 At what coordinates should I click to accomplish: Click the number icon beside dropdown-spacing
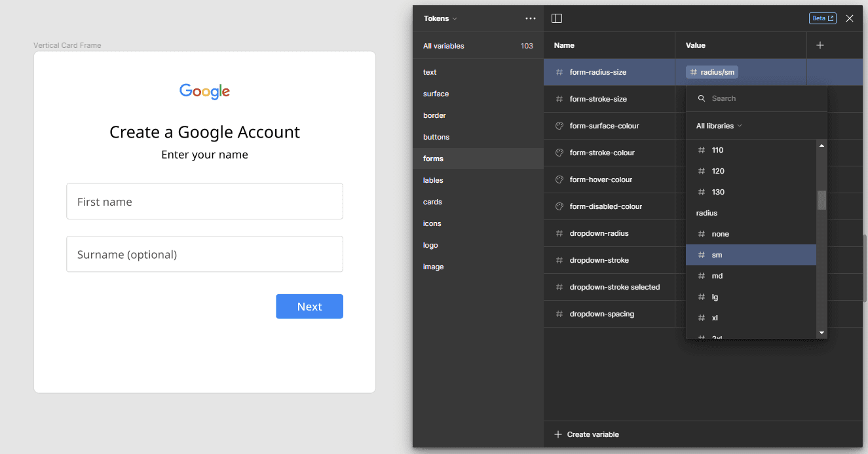(x=558, y=314)
